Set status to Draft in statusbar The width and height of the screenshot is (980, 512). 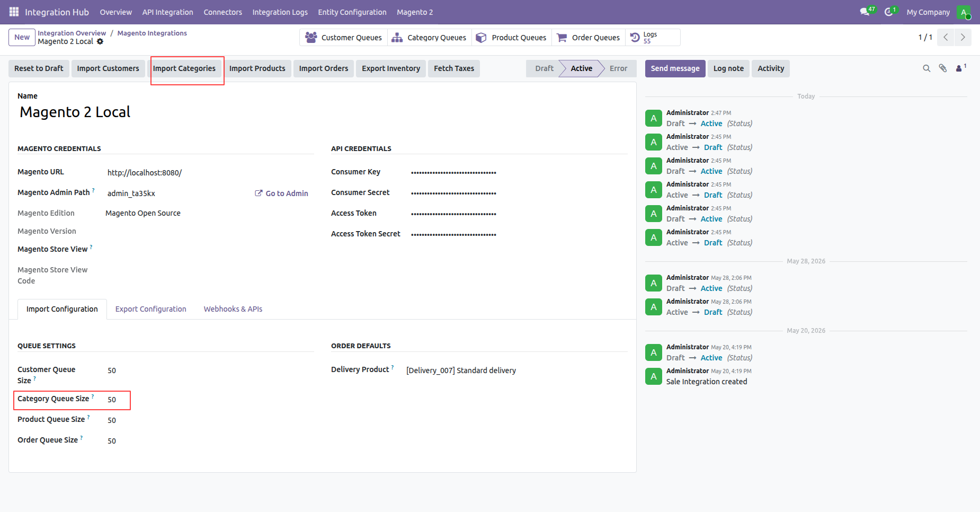544,68
